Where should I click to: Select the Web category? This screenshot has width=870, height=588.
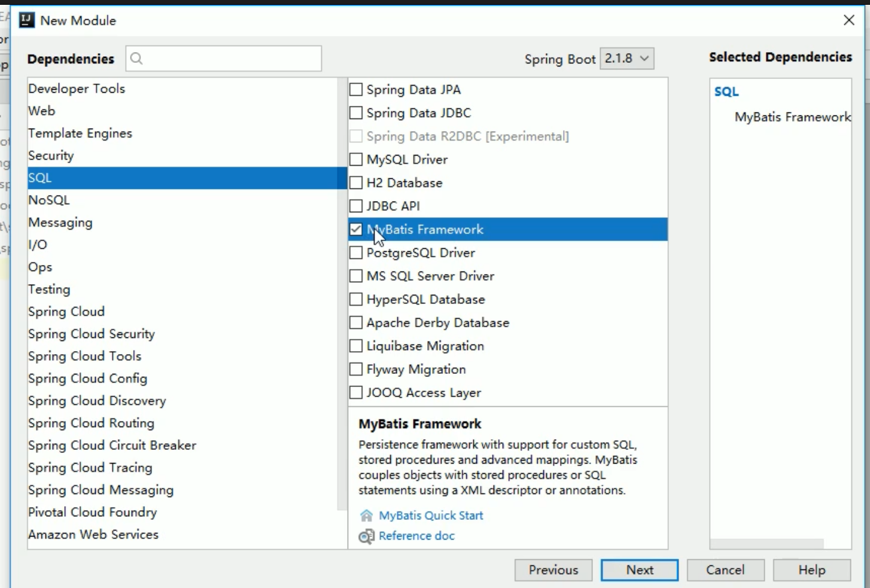pos(42,111)
